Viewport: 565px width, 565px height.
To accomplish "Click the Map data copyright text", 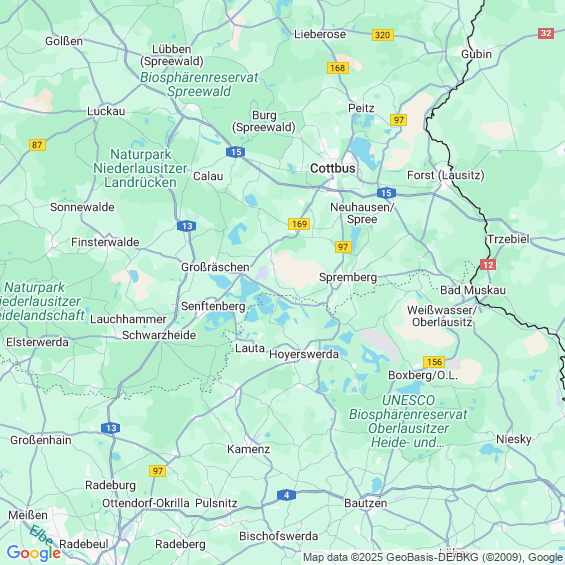I will point(433,557).
